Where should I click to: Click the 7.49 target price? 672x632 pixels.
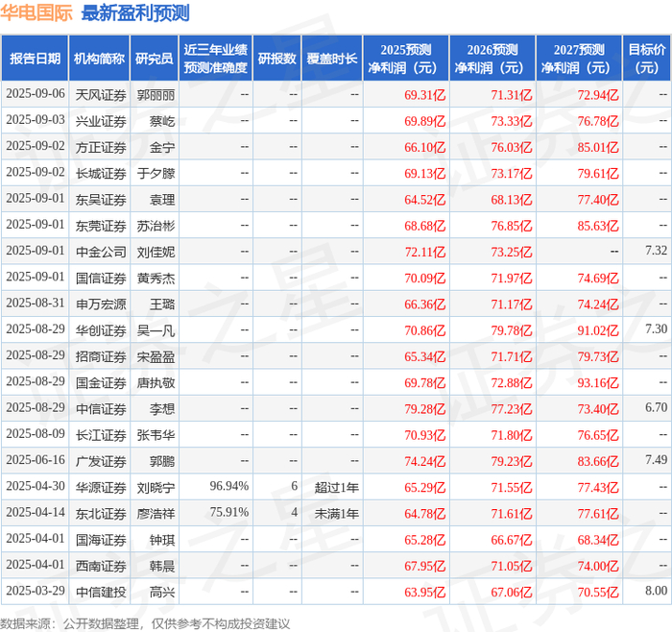(x=656, y=460)
